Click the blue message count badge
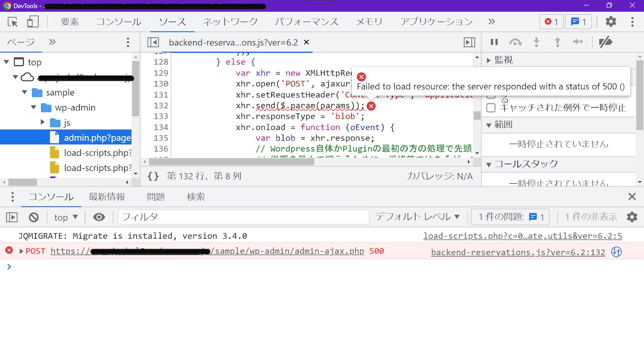 pyautogui.click(x=579, y=22)
